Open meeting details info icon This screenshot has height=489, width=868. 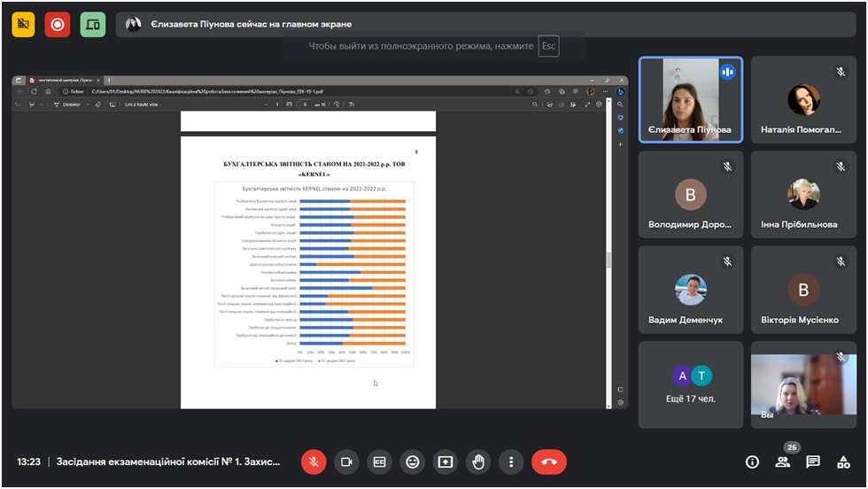click(752, 462)
